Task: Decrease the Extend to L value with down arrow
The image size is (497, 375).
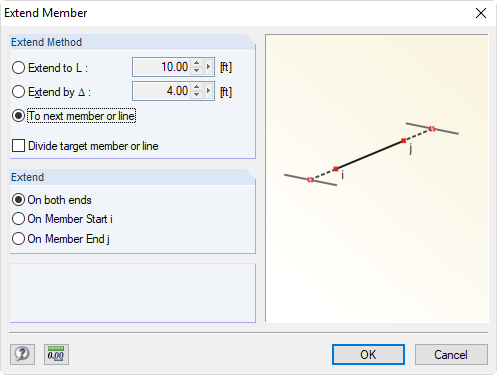Action: (x=197, y=71)
